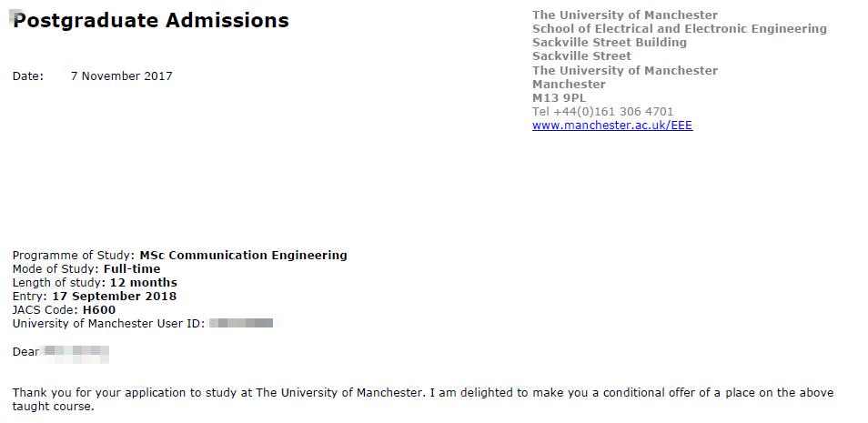This screenshot has width=868, height=423.
Task: Open the www.manchester.ac.uk/EEE link
Action: 611,126
